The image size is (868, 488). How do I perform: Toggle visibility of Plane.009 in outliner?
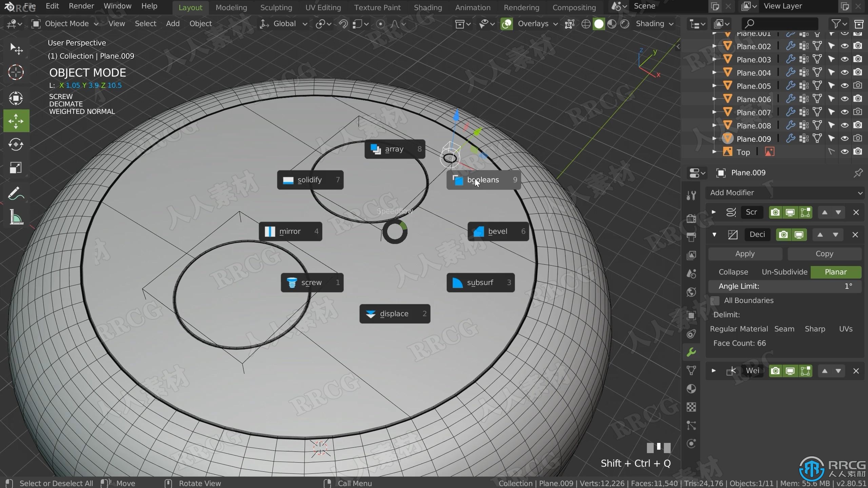844,138
